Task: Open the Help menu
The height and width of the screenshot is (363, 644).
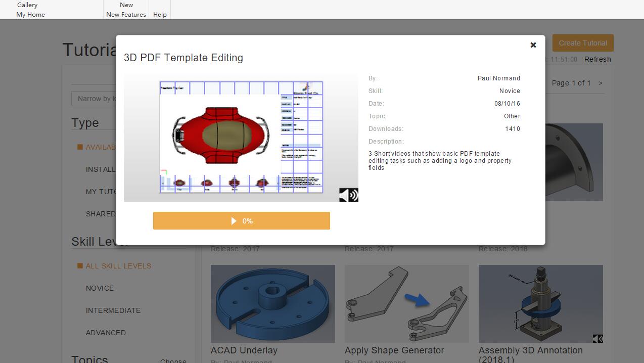Action: coord(160,15)
